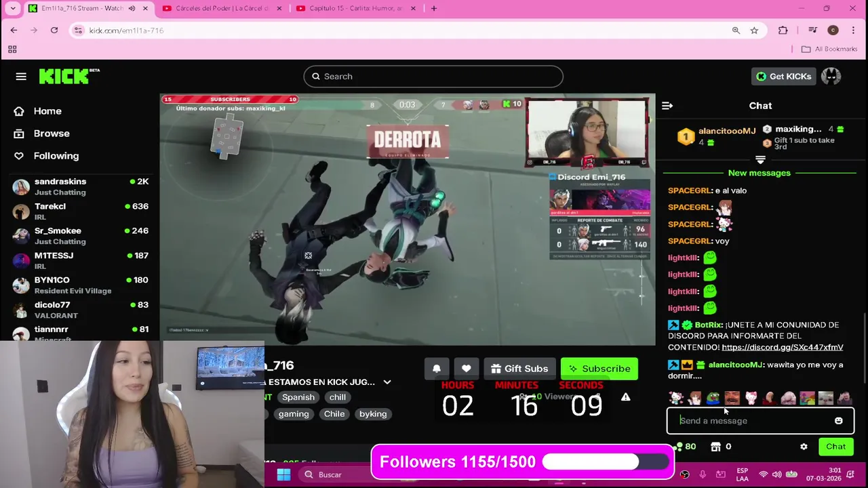Select the chill tag
This screenshot has width=868, height=488.
point(338,398)
